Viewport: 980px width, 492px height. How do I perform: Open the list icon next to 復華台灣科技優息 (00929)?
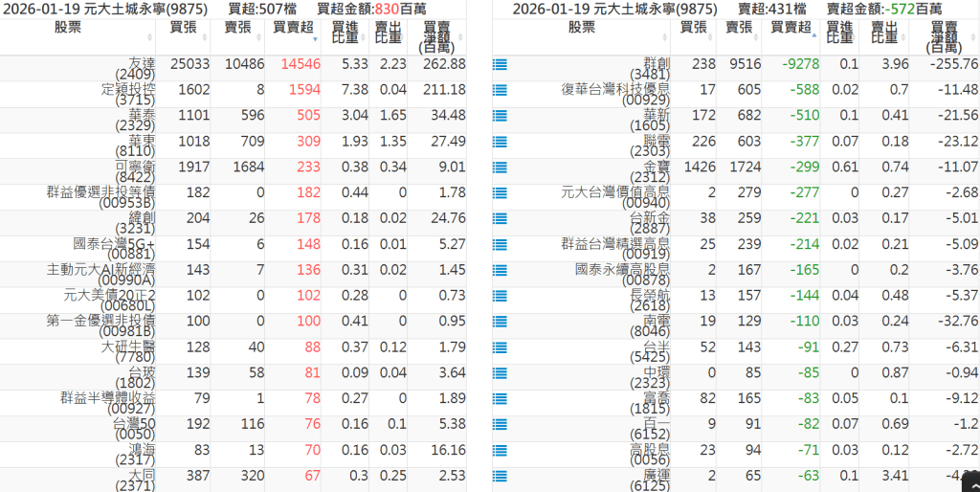500,91
